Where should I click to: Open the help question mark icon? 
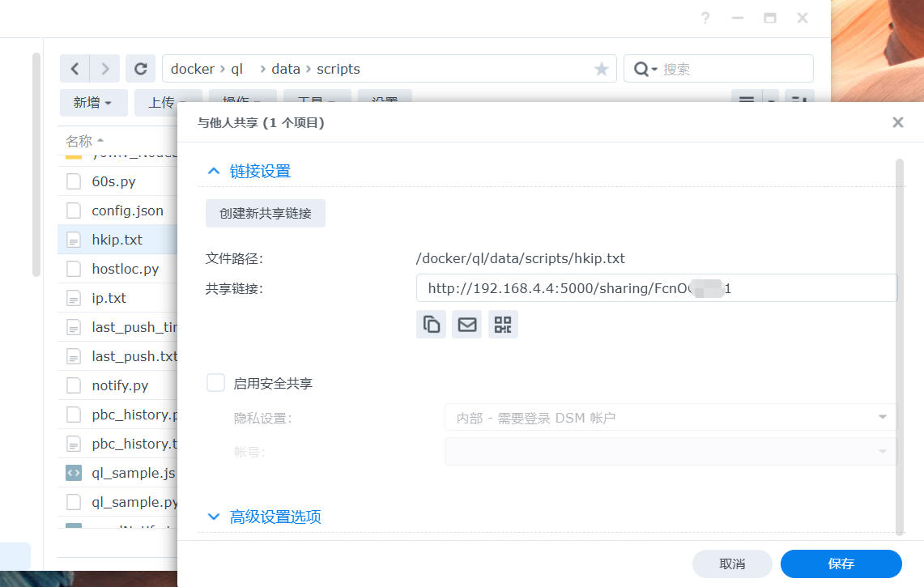coord(705,18)
